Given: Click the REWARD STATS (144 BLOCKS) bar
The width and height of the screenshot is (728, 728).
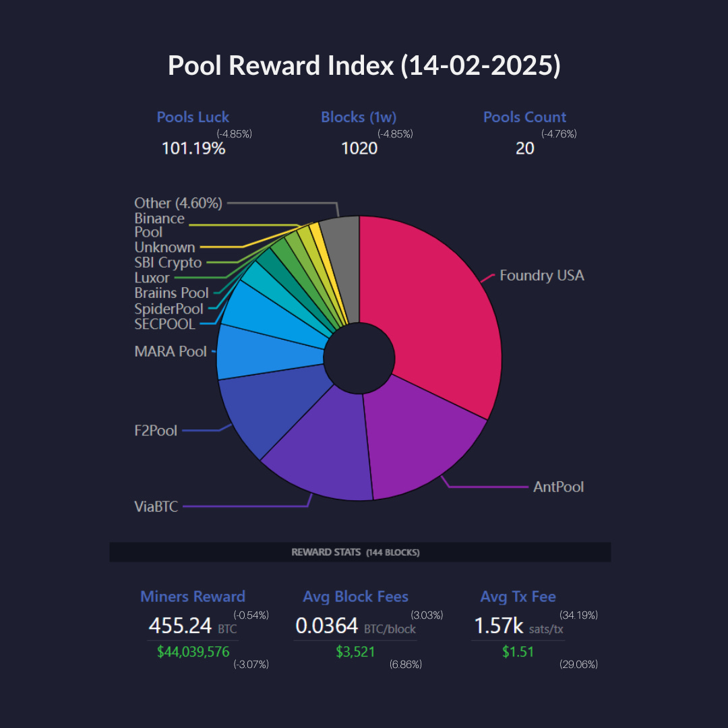Looking at the screenshot, I should point(360,552).
